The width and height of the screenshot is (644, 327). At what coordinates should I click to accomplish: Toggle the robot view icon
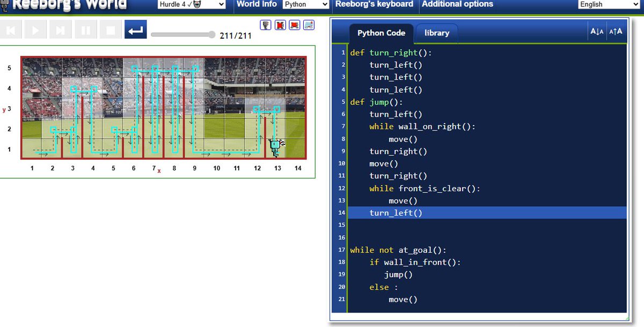[266, 25]
